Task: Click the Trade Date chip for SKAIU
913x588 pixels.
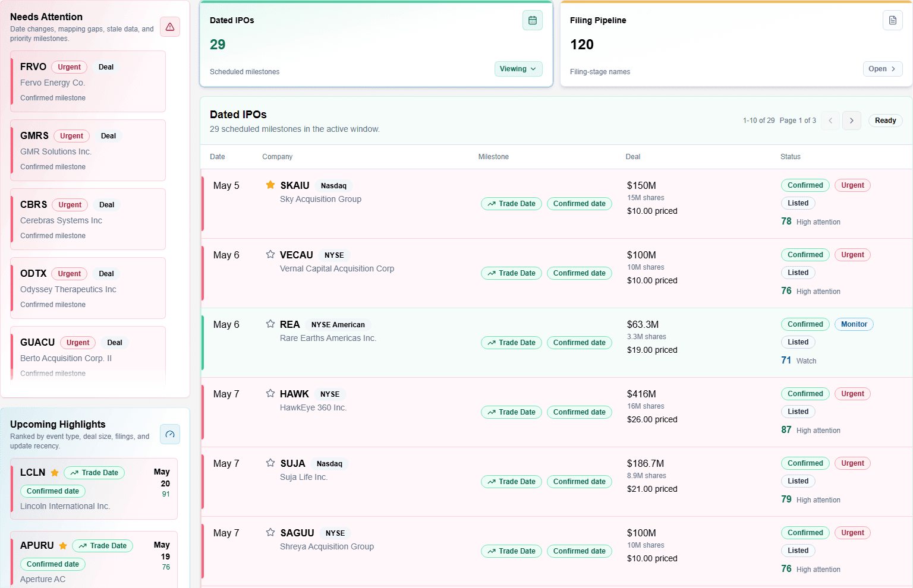Action: (x=511, y=204)
